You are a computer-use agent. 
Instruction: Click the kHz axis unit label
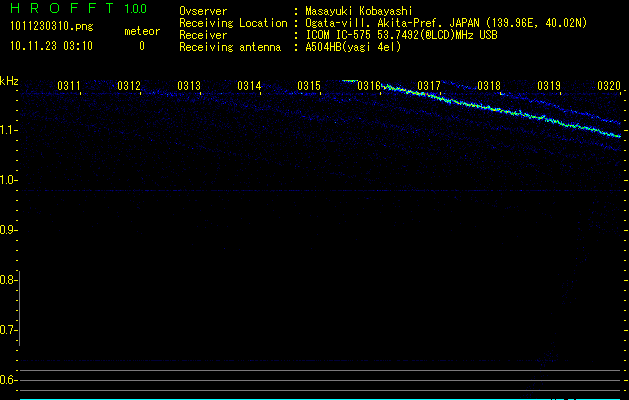[9, 81]
